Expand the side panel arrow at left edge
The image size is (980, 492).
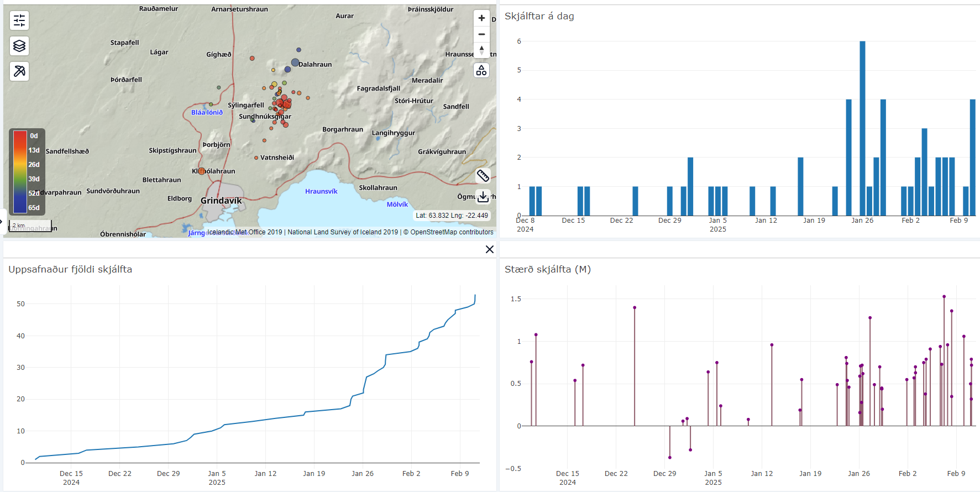[x=2, y=222]
